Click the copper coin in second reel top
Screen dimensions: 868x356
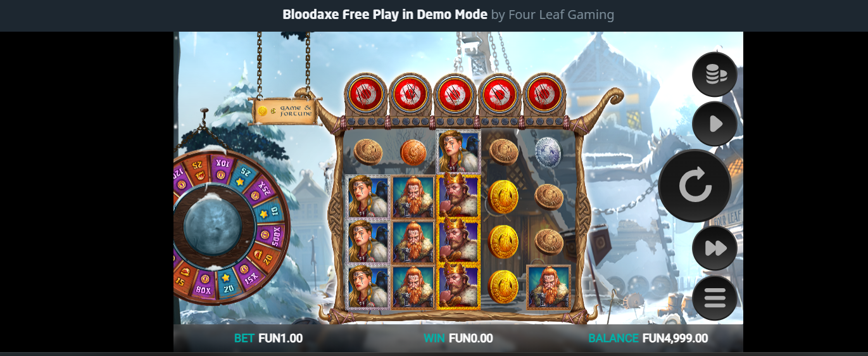(413, 152)
